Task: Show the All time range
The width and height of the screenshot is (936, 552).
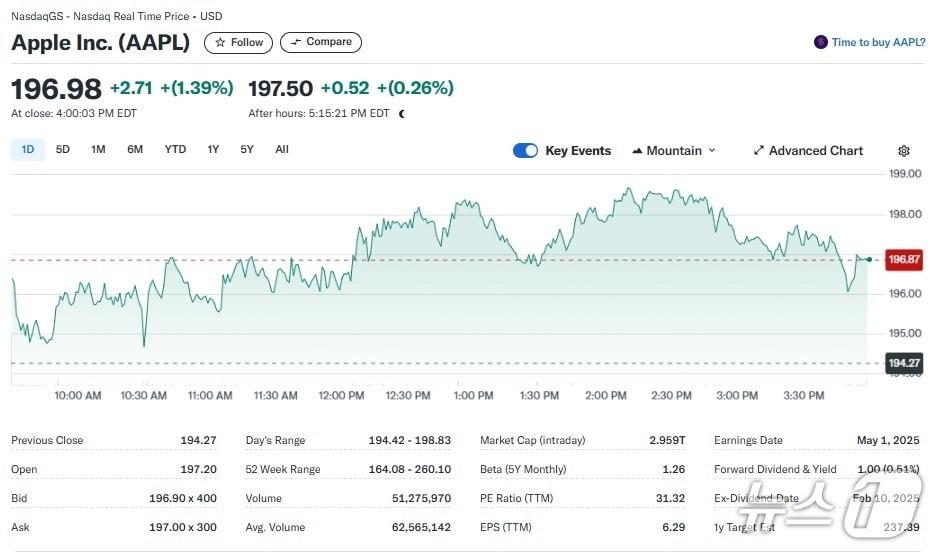Action: coord(282,150)
